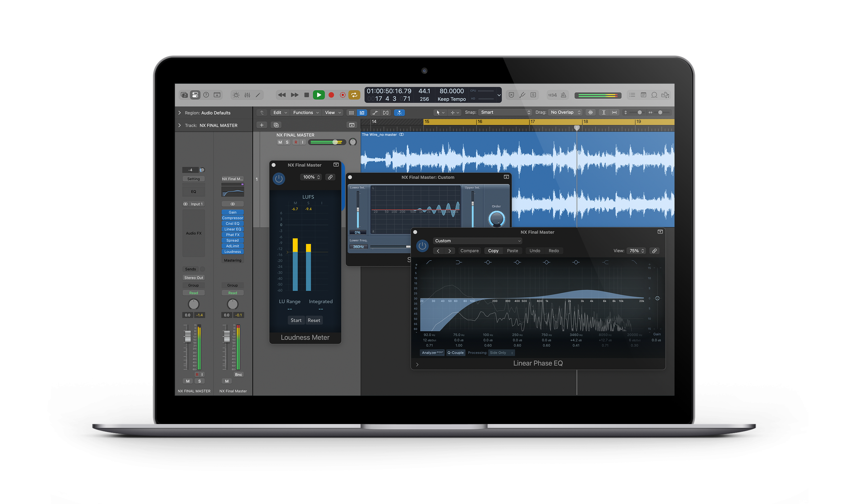Toggle the yellow Cycle button
Image resolution: width=855 pixels, height=504 pixels.
[354, 95]
